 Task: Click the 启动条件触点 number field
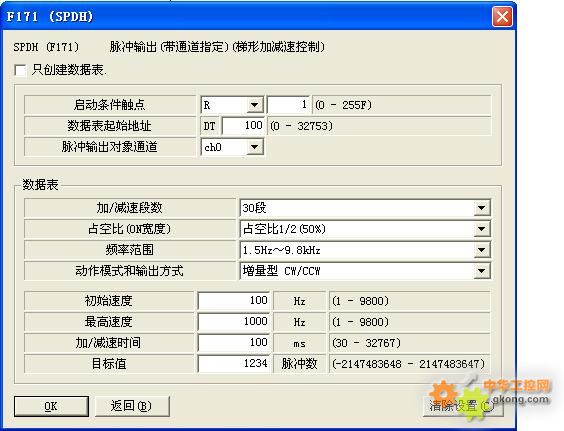click(288, 105)
